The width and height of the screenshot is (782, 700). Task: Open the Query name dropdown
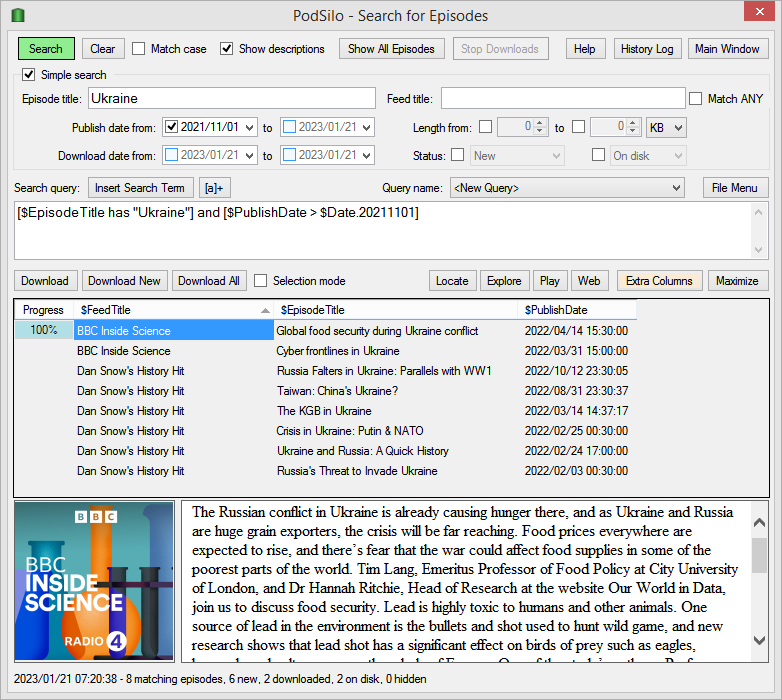(x=567, y=188)
